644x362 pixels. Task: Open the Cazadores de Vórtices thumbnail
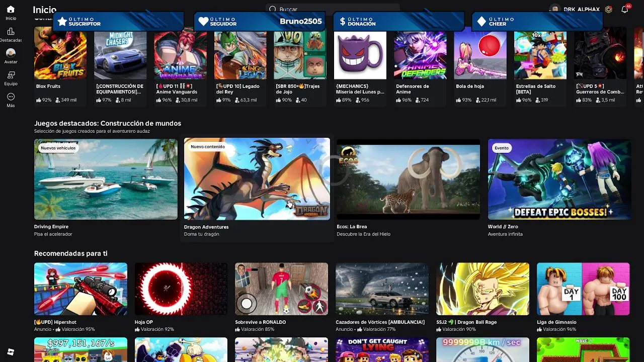click(382, 289)
